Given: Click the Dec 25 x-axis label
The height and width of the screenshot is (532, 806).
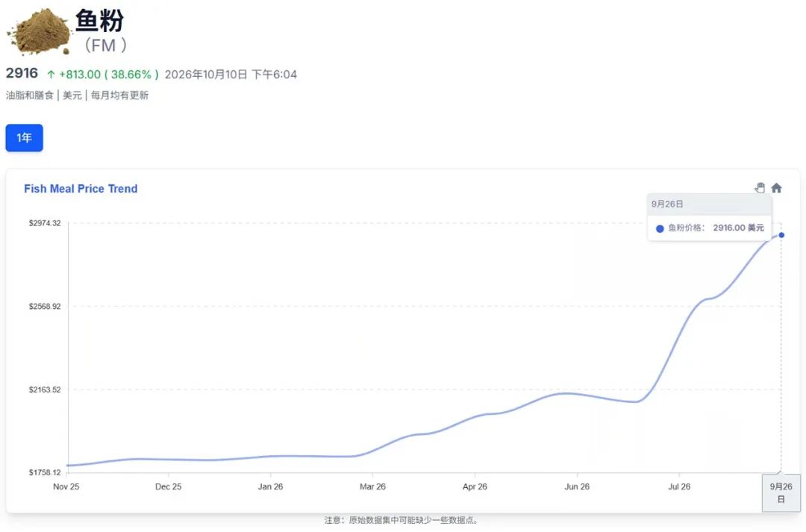Looking at the screenshot, I should [169, 486].
